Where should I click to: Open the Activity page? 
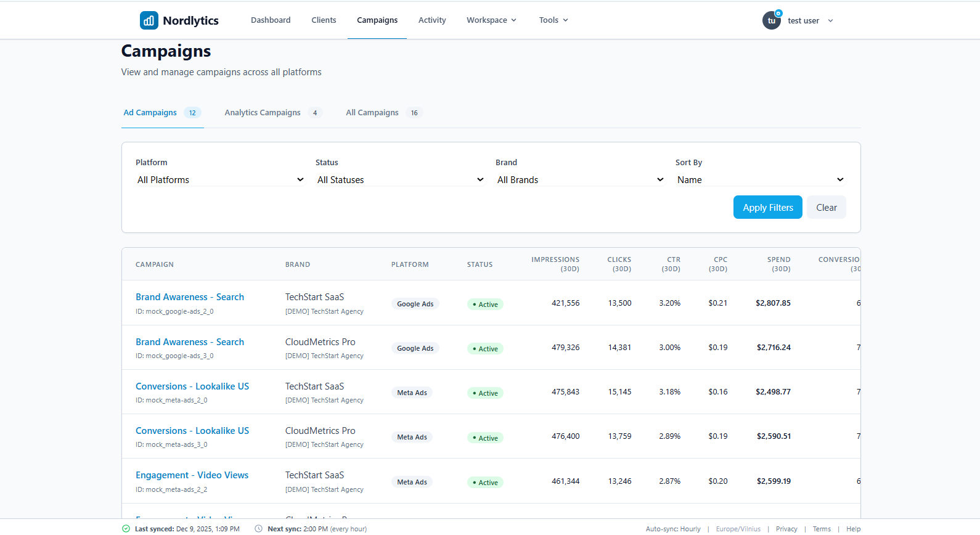[432, 20]
